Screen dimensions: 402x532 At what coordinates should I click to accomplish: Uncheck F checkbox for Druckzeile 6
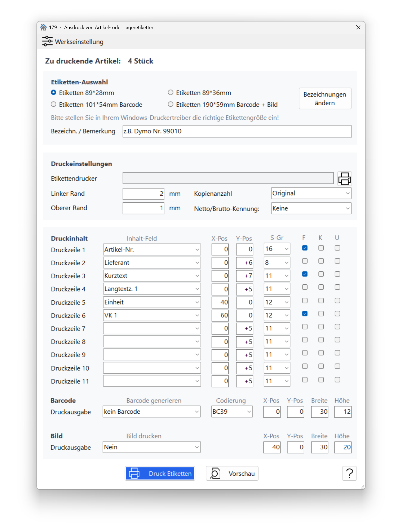point(305,314)
